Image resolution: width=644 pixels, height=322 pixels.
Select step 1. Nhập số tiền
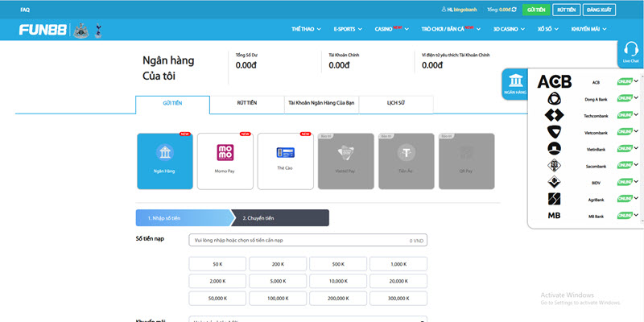click(x=184, y=218)
